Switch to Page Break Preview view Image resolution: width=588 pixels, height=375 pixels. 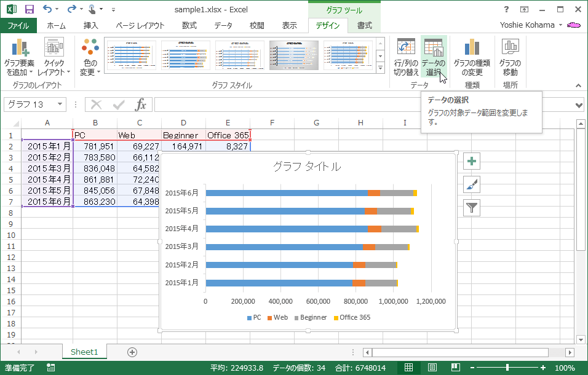(456, 368)
